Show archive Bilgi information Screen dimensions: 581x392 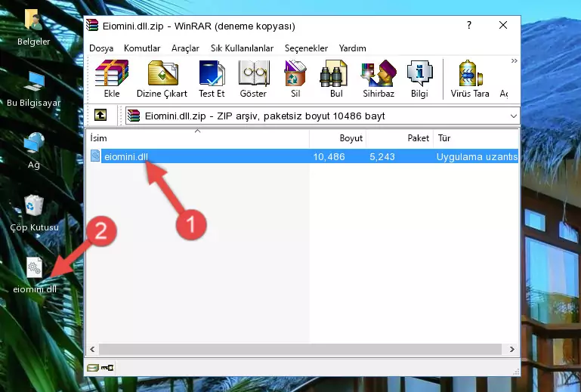click(x=419, y=79)
